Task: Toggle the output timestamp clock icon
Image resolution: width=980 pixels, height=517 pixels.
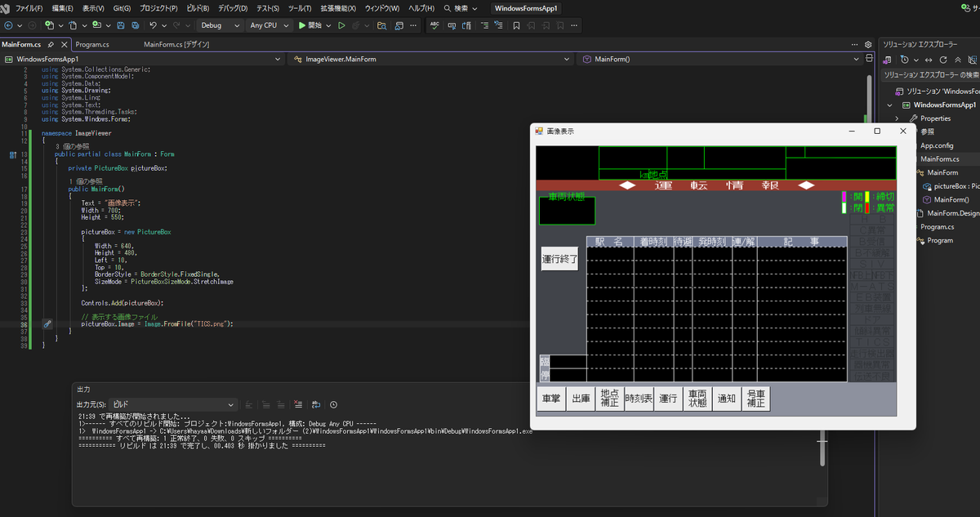Action: point(333,404)
